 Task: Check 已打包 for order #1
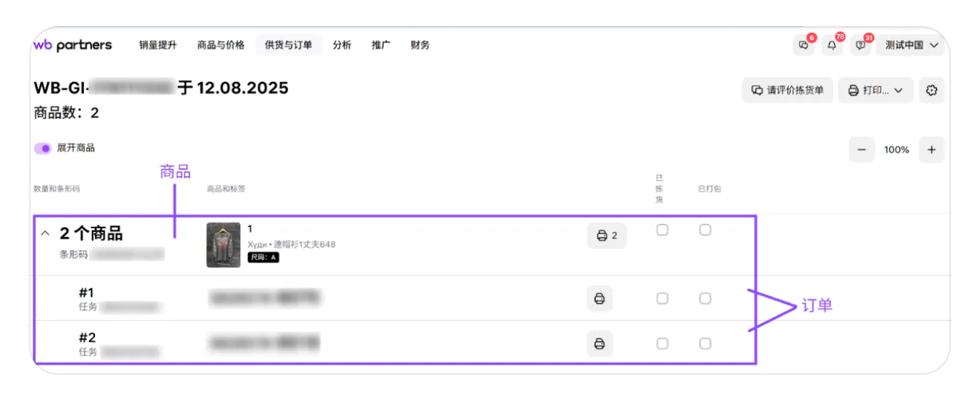[705, 298]
